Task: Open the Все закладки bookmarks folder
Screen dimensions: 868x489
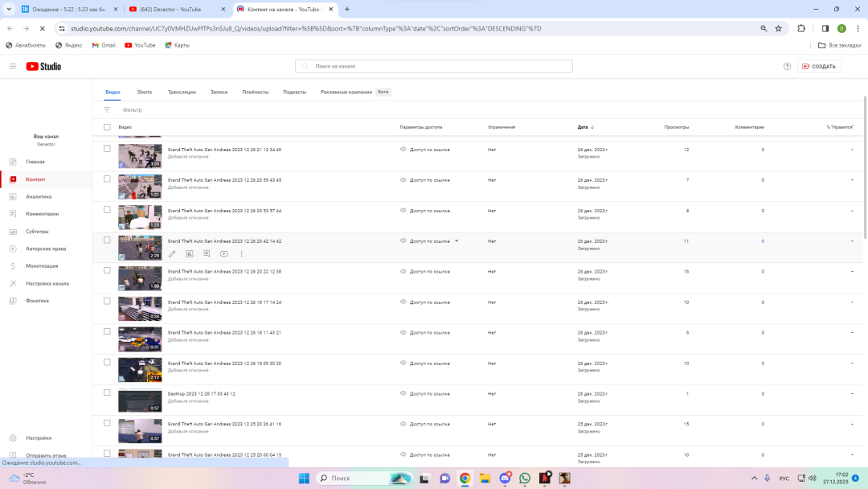Action: point(840,45)
